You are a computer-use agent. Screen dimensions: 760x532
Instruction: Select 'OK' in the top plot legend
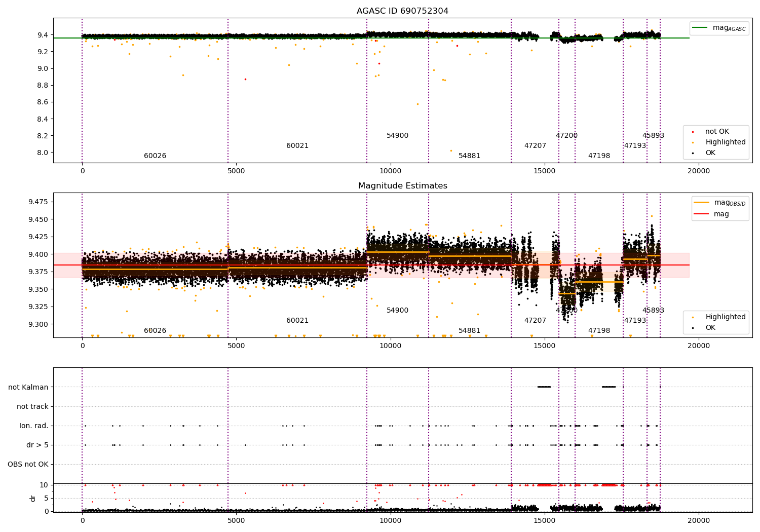click(x=710, y=153)
